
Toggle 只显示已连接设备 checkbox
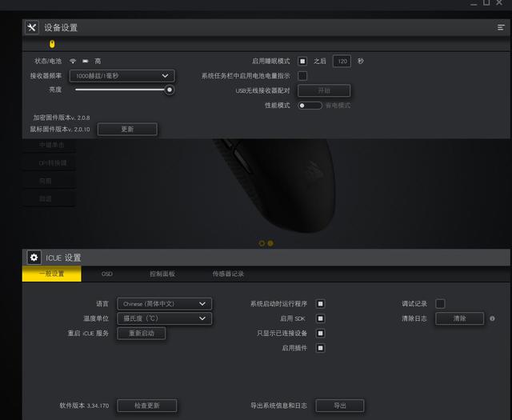320,333
